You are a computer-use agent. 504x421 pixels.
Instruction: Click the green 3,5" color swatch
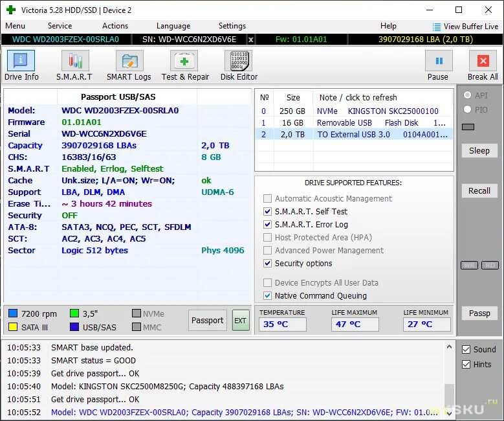click(74, 313)
